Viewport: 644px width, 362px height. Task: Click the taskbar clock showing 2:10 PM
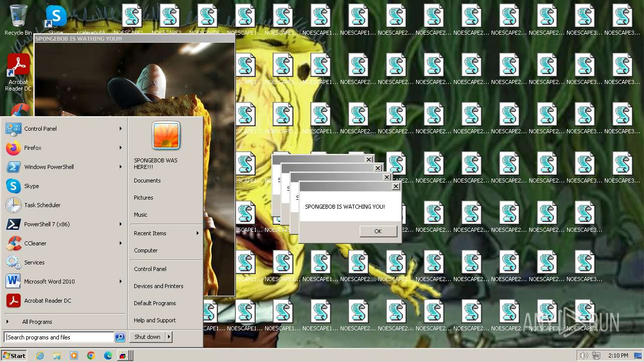(618, 355)
